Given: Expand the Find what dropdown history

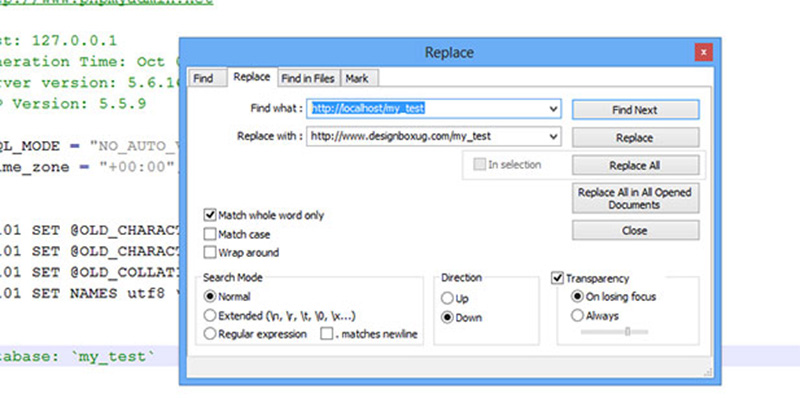Looking at the screenshot, I should point(554,109).
